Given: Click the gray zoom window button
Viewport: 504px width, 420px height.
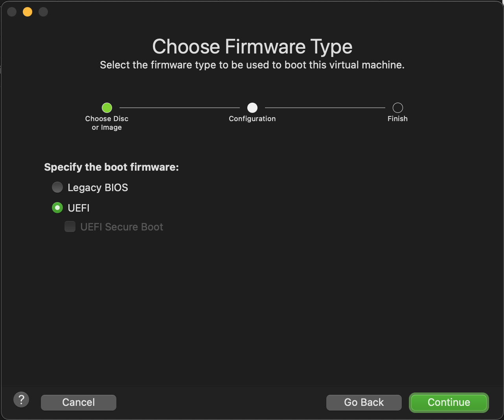Looking at the screenshot, I should 43,12.
